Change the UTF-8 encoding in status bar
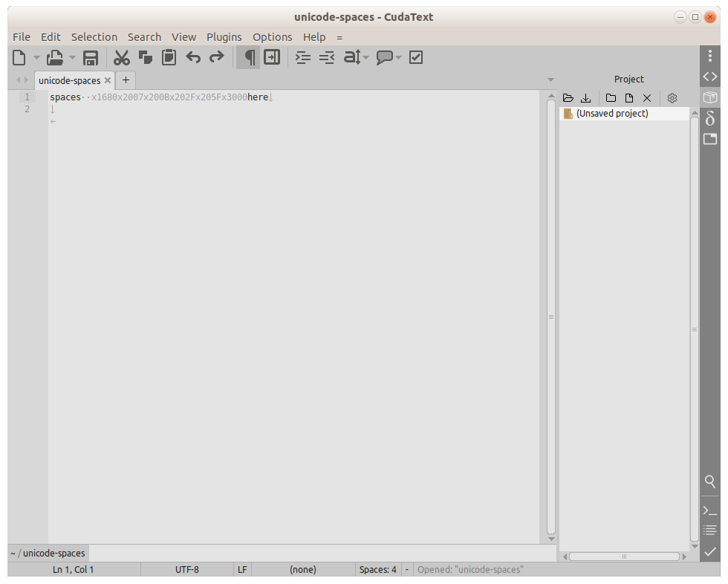Image resolution: width=728 pixels, height=584 pixels. click(187, 569)
